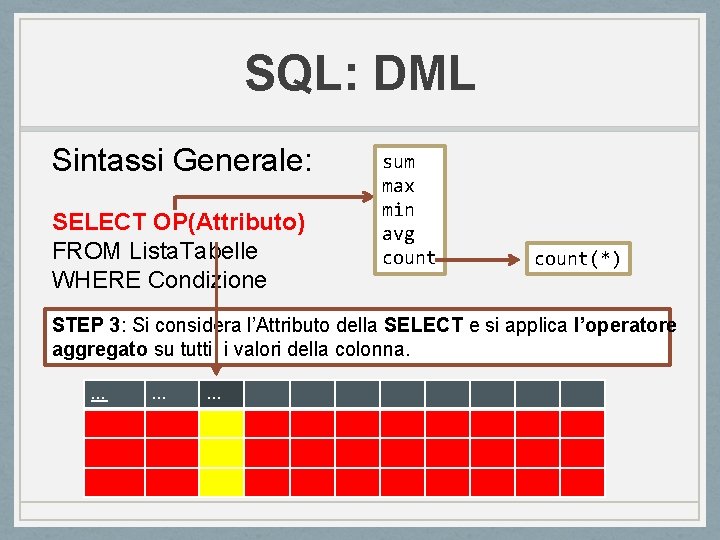The width and height of the screenshot is (720, 540).
Task: Select the 'sum' operator in the list
Action: coord(399,162)
